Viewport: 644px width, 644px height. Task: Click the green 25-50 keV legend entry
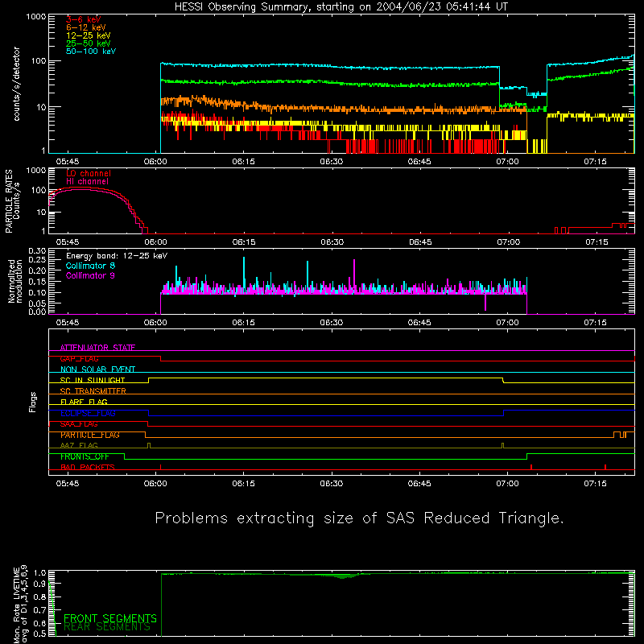pos(89,43)
